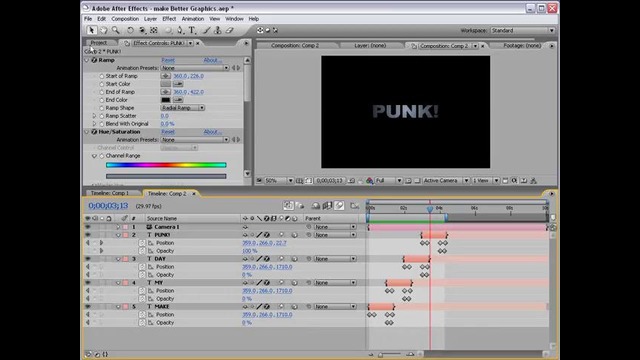Switch to the Project tab
The width and height of the screenshot is (640, 360).
coord(99,43)
